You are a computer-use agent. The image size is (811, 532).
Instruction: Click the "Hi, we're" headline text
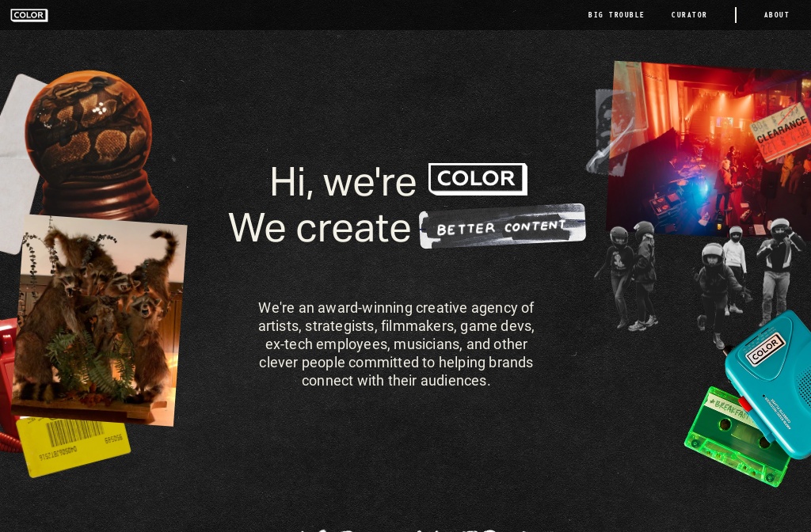tap(343, 182)
